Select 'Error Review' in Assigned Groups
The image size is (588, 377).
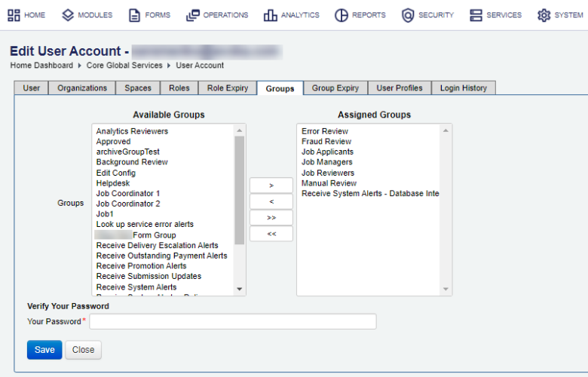[x=325, y=131]
